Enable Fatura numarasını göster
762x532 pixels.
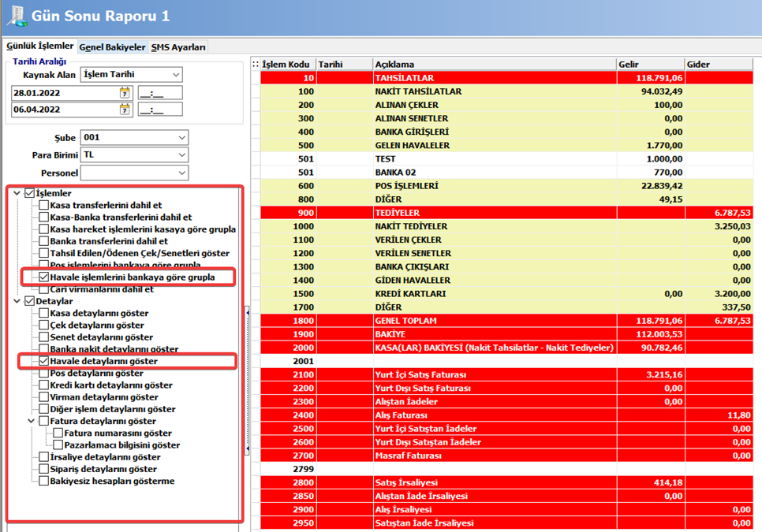tap(58, 433)
